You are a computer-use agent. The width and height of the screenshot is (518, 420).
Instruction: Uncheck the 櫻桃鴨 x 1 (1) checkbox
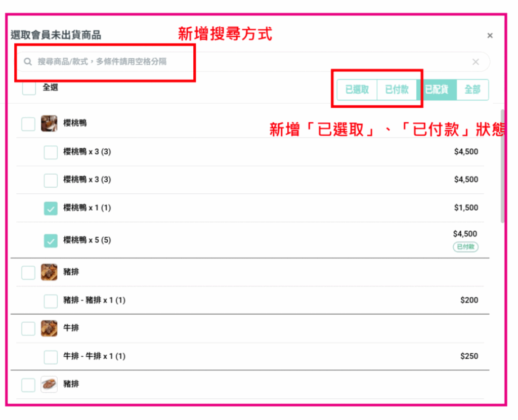coord(51,208)
